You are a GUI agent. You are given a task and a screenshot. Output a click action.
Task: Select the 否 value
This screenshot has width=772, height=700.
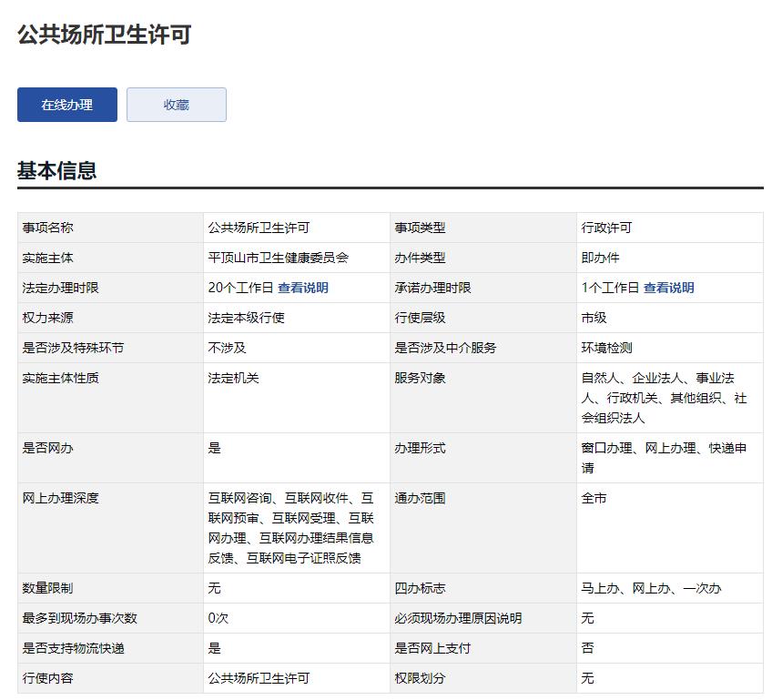(587, 648)
